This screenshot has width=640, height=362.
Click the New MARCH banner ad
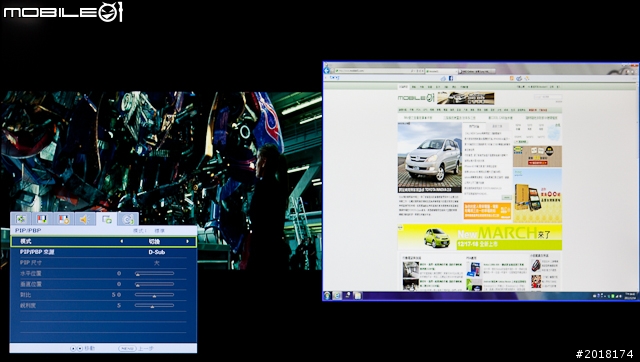pos(480,237)
